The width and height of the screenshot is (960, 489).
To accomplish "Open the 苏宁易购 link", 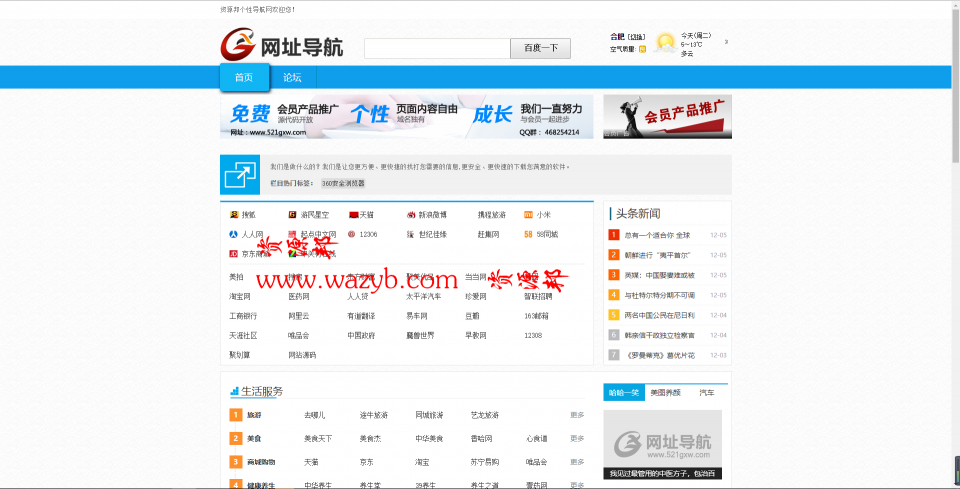I will 484,461.
